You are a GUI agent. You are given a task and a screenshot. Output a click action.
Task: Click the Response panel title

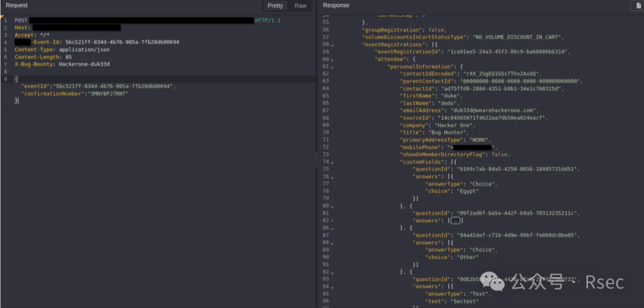[x=336, y=5]
